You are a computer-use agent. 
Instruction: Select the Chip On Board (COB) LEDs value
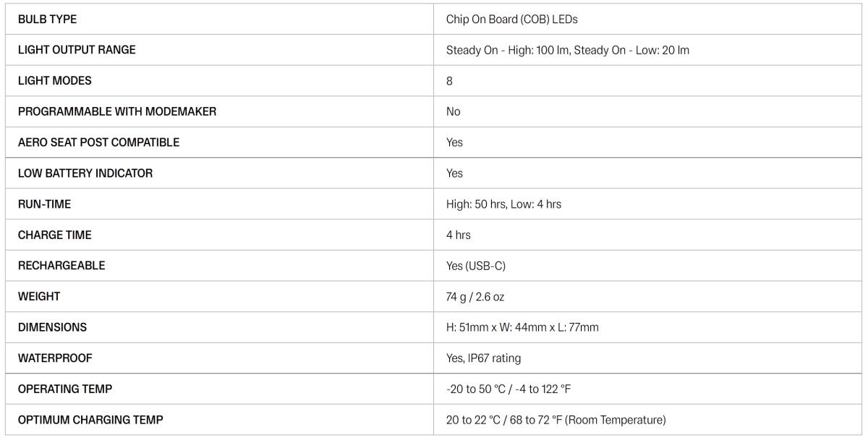512,20
